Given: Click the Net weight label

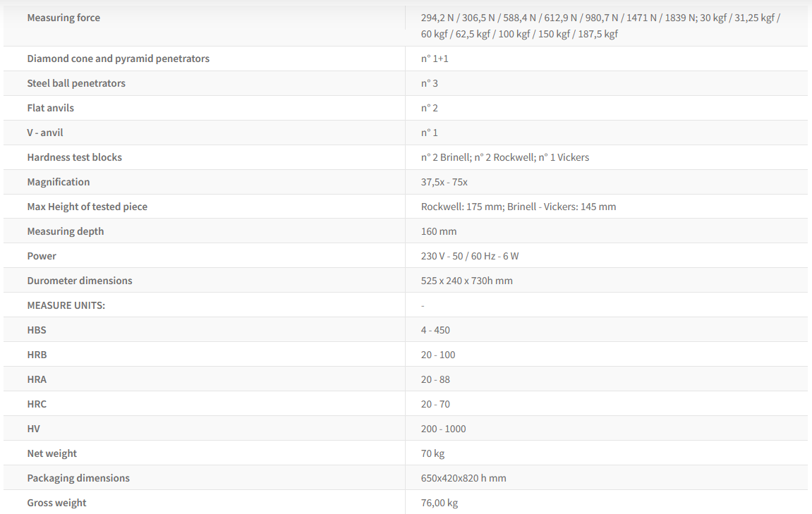Looking at the screenshot, I should pos(52,453).
